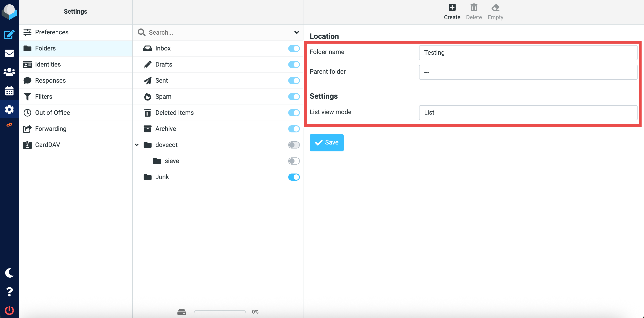
Task: Click the quota usage progress bar
Action: [x=220, y=312]
